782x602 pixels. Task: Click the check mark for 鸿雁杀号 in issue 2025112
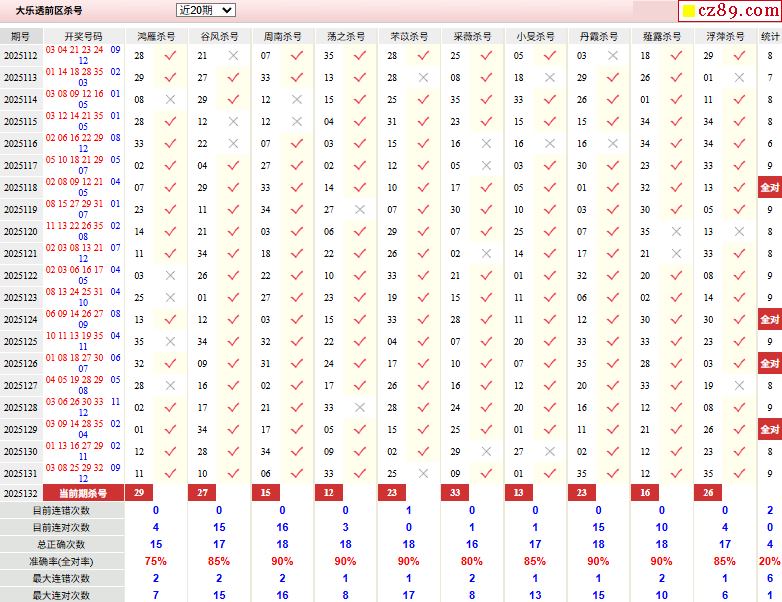[x=170, y=56]
